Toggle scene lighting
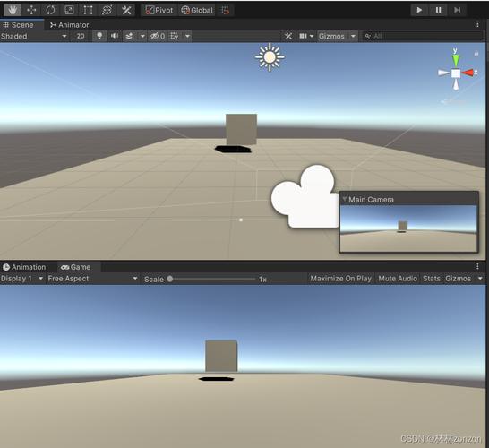Viewport: 489px width, 448px height. pos(99,36)
